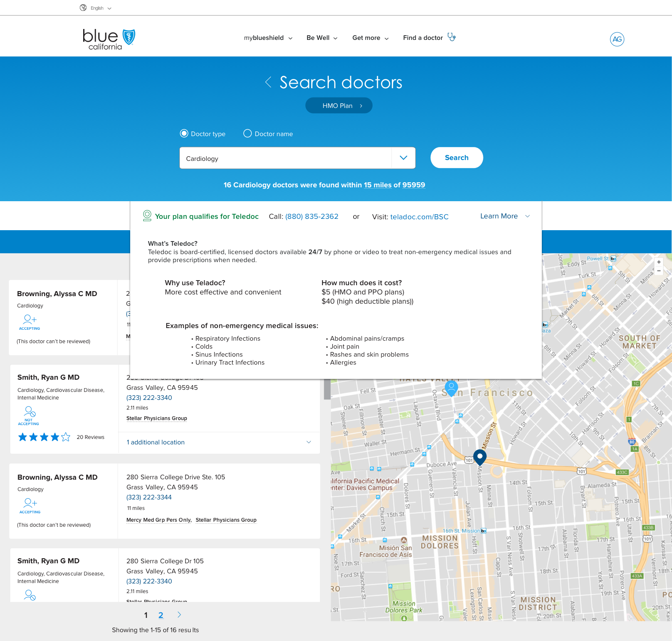Screen dimensions: 672x641
Task: Open the Mercy Med Grp Pers Only link
Action: (x=159, y=520)
